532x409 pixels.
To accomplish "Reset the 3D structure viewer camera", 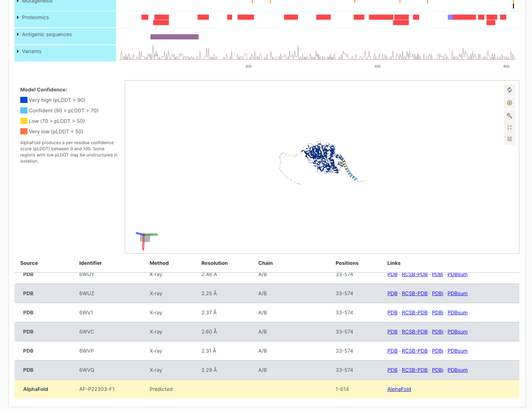I will point(510,90).
